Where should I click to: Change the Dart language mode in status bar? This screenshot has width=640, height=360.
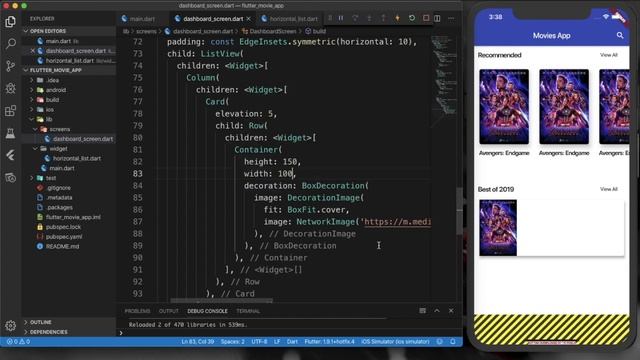(292, 342)
